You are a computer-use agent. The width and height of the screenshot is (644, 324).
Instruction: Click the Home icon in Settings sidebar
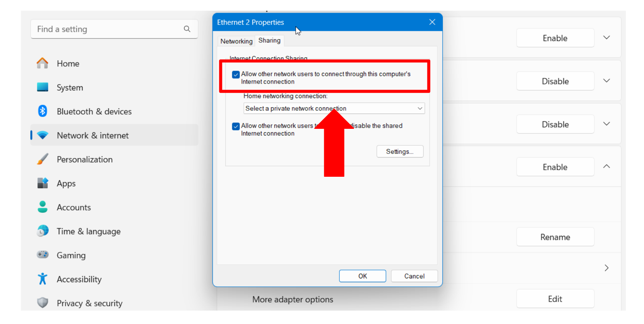42,63
